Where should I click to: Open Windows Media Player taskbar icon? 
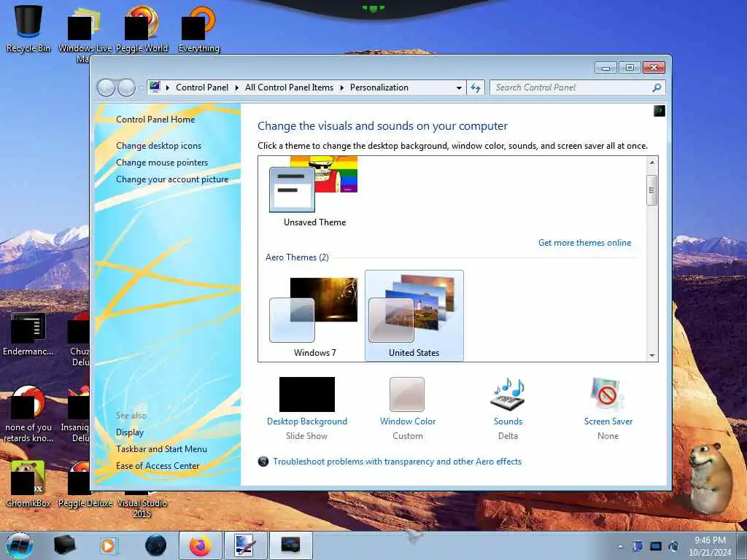[108, 545]
